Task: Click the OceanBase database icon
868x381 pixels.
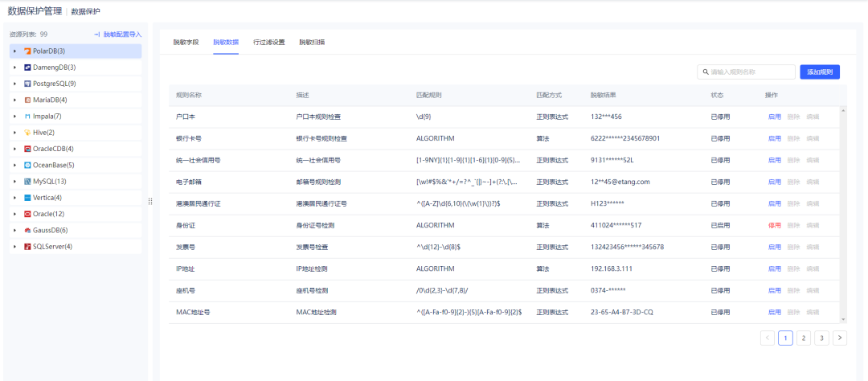Action: (27, 165)
